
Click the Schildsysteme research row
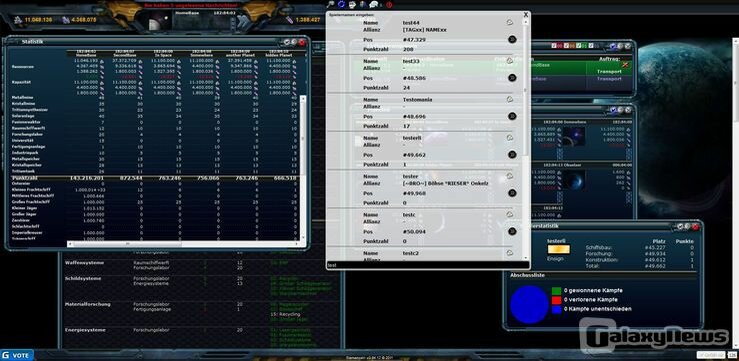[201, 287]
